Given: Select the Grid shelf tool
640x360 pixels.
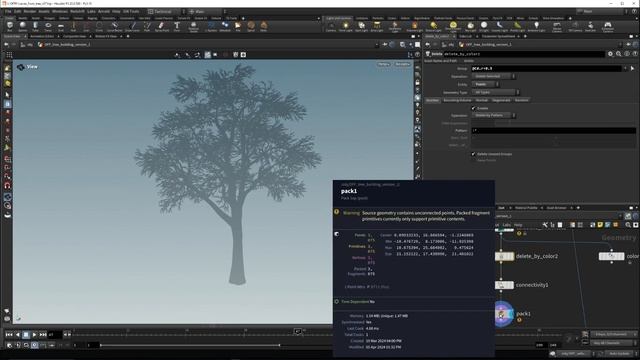Looking at the screenshot, I should [x=61, y=27].
